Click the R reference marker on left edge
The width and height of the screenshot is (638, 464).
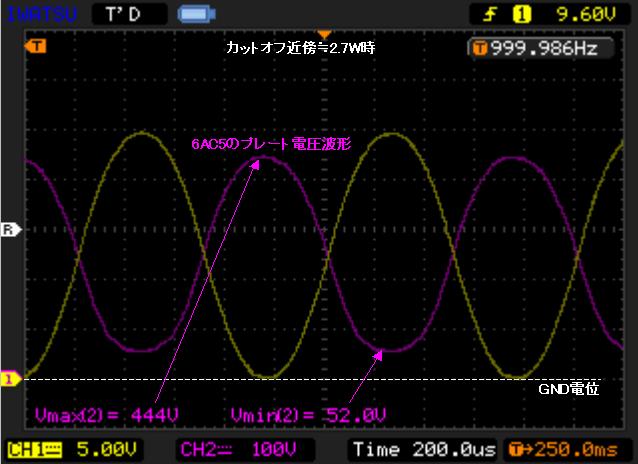(11, 230)
